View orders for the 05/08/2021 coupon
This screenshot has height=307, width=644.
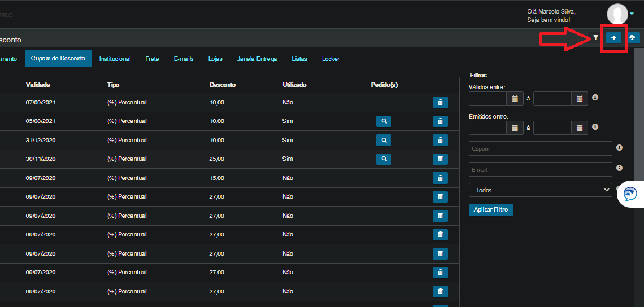point(384,121)
